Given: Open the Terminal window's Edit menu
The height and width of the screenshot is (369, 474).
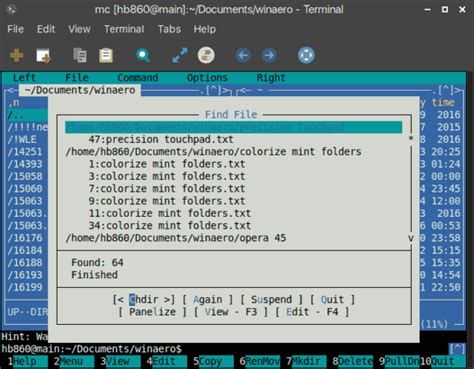Looking at the screenshot, I should point(46,29).
